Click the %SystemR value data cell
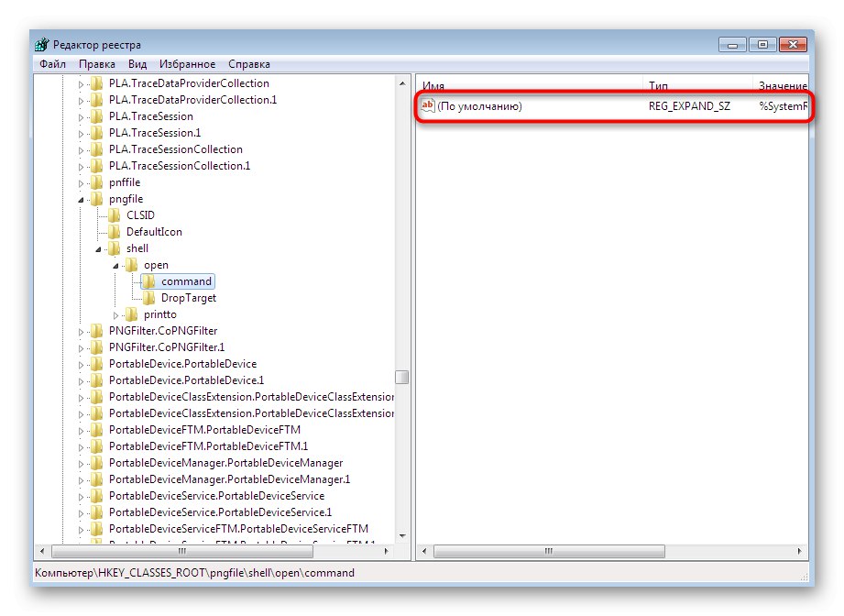 pos(784,106)
